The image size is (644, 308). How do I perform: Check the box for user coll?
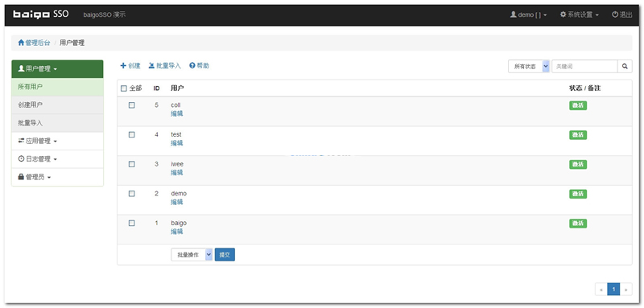click(131, 105)
